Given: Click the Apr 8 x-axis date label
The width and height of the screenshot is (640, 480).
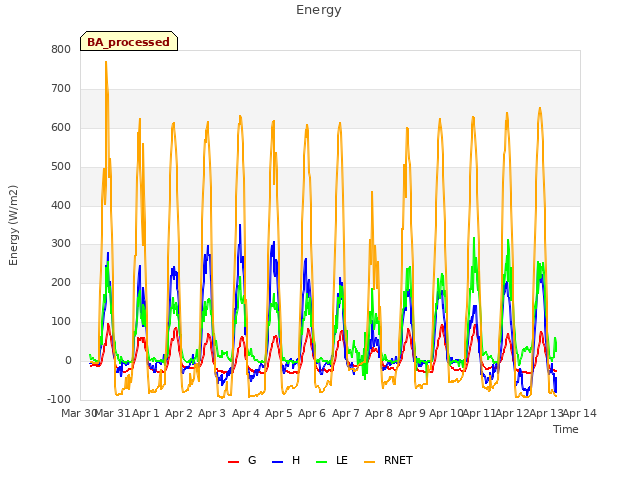Looking at the screenshot, I should click(x=379, y=413).
